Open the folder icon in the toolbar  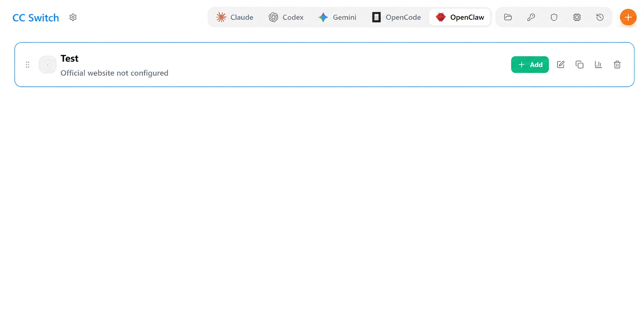[508, 17]
